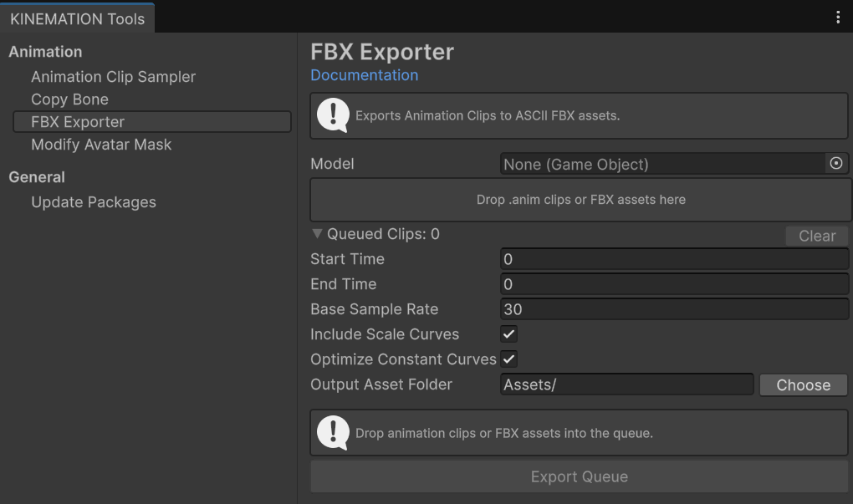Click the End Time label
The height and width of the screenshot is (504, 853).
point(344,284)
